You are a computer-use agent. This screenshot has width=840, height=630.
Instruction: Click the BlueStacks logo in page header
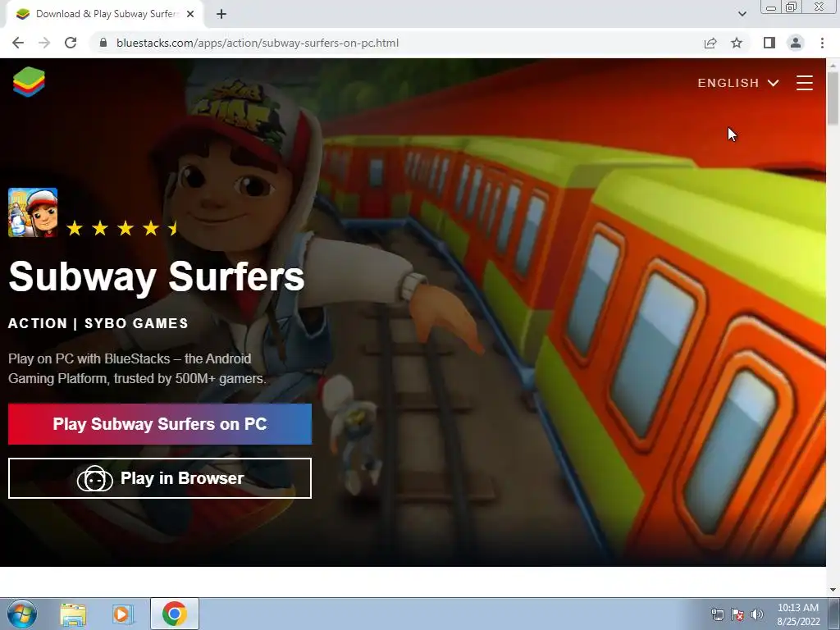[x=29, y=82]
